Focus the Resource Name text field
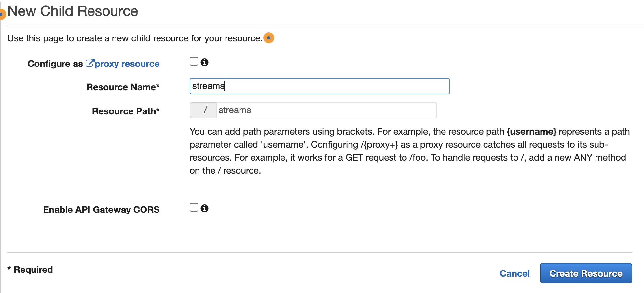The height and width of the screenshot is (293, 644). pyautogui.click(x=320, y=86)
